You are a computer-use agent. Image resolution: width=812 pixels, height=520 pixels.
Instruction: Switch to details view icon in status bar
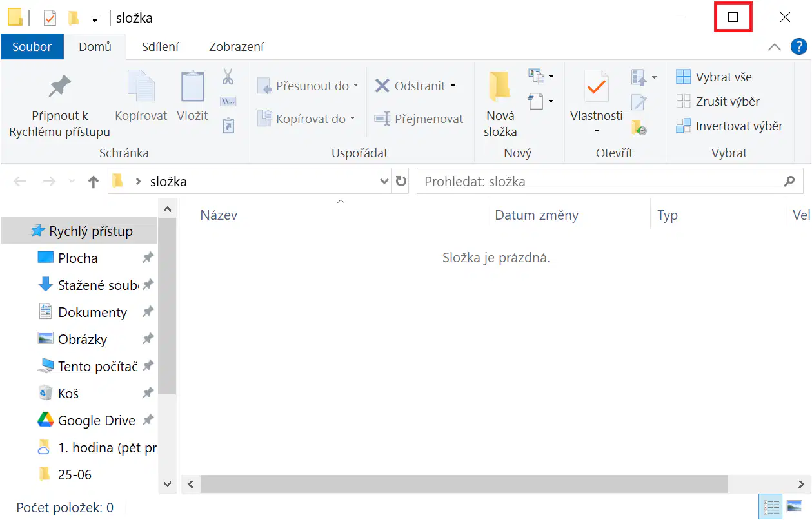coord(770,506)
